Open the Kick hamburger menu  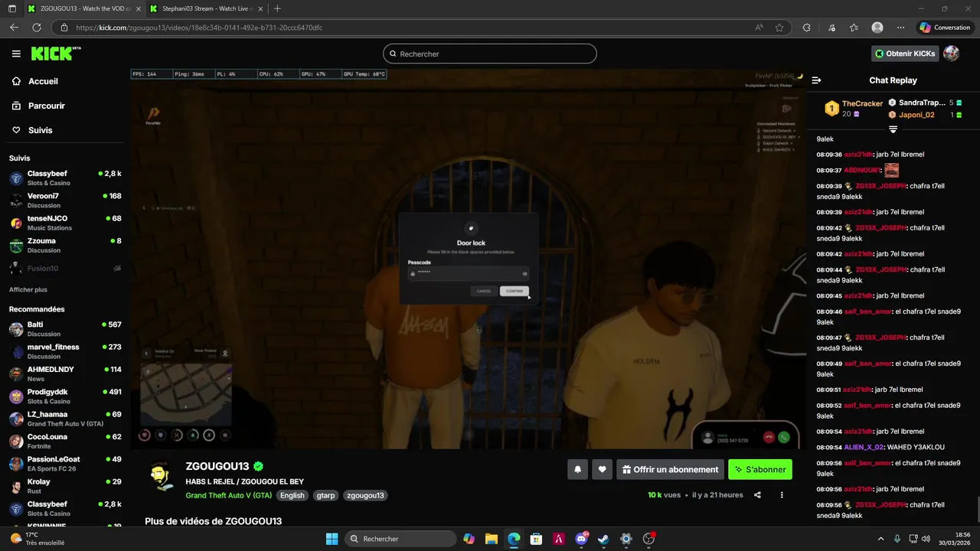coord(16,54)
